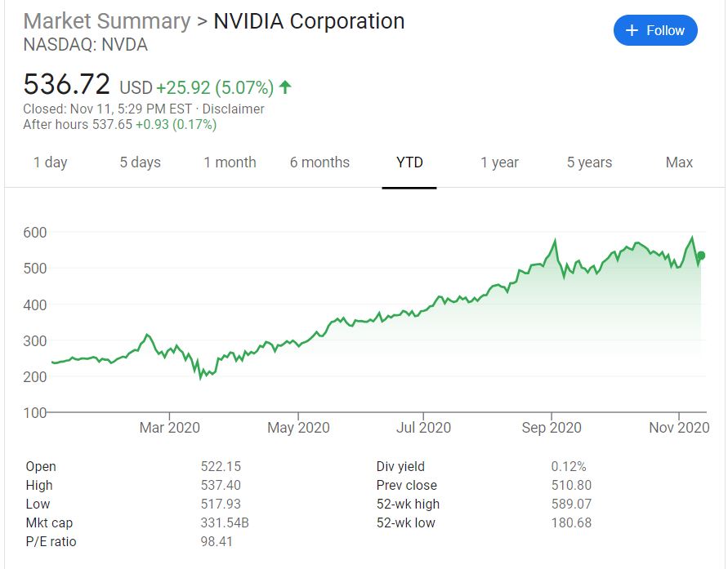Open the 5 years chart range
The width and height of the screenshot is (728, 569).
(x=588, y=162)
